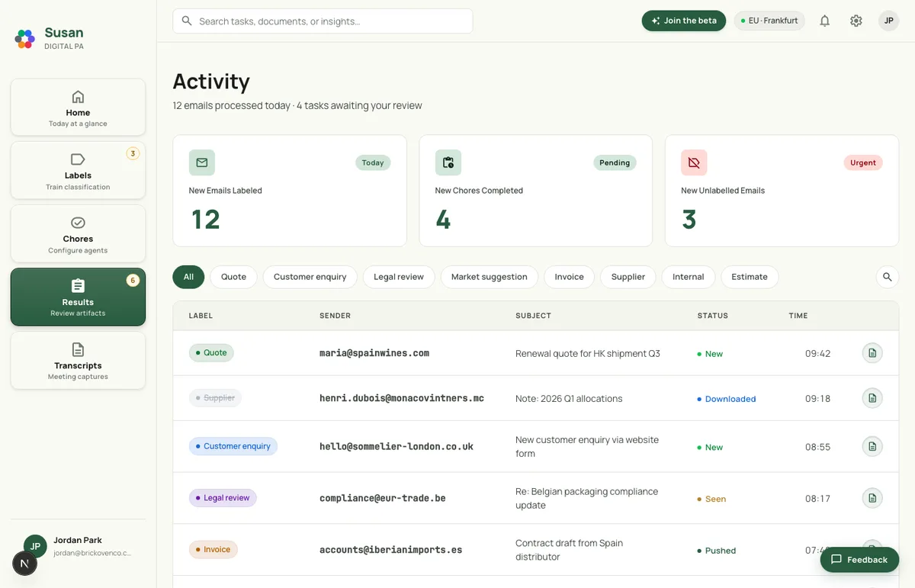This screenshot has height=588, width=915.
Task: Click the Customer enquiry label tag in table
Action: point(233,446)
